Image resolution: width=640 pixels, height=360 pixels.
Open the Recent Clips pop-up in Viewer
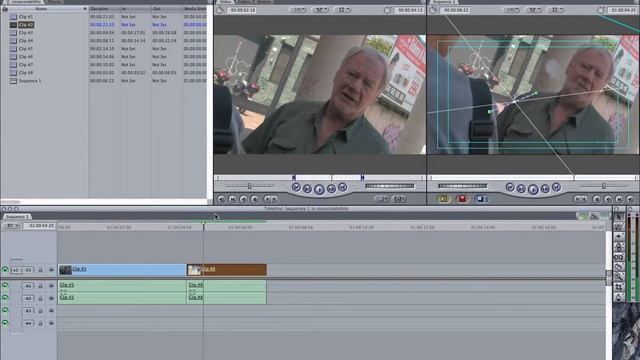(x=381, y=199)
